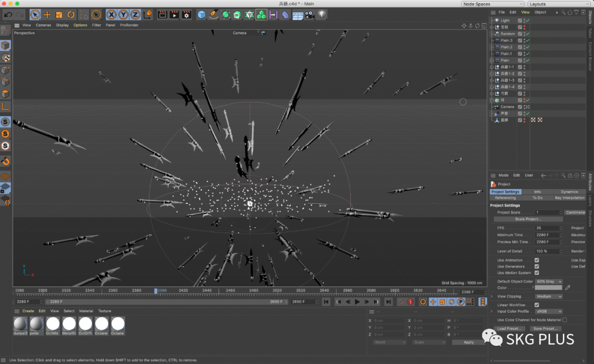The image size is (594, 364).
Task: Open the View Clipping dropdown
Action: 548,296
